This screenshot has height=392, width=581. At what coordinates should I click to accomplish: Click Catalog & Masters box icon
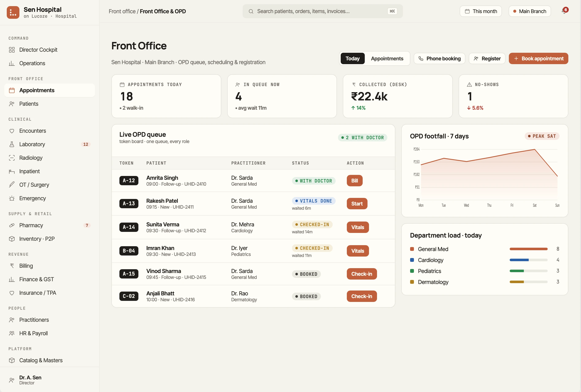click(x=12, y=360)
